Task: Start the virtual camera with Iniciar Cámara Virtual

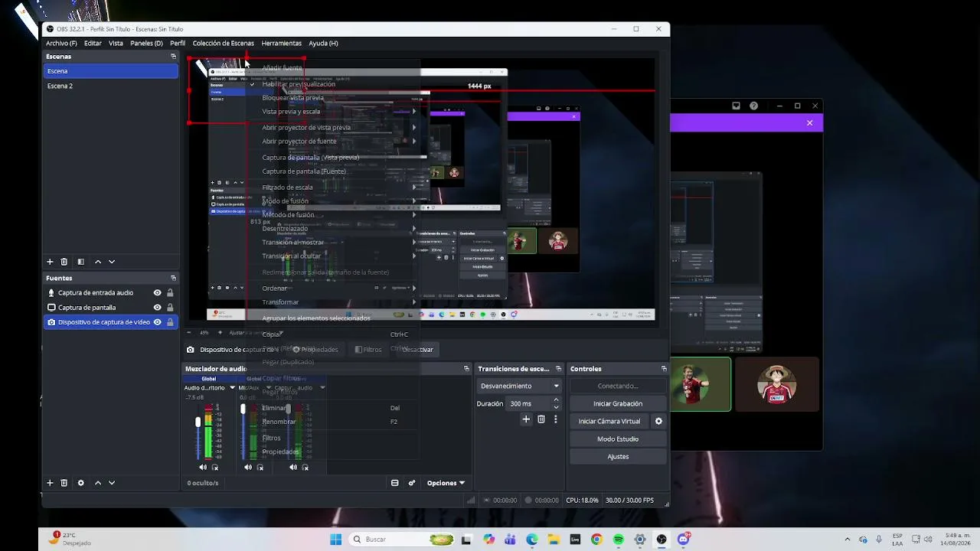Action: [609, 422]
